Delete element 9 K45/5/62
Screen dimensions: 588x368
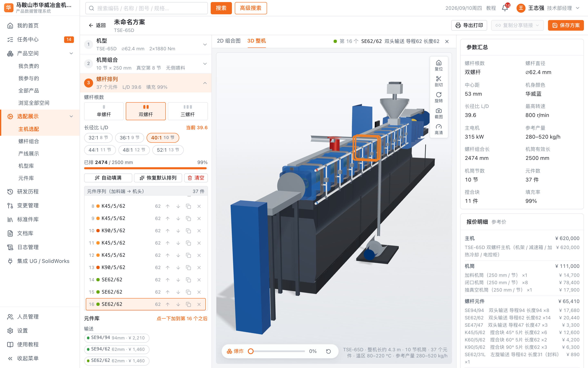[x=199, y=219]
